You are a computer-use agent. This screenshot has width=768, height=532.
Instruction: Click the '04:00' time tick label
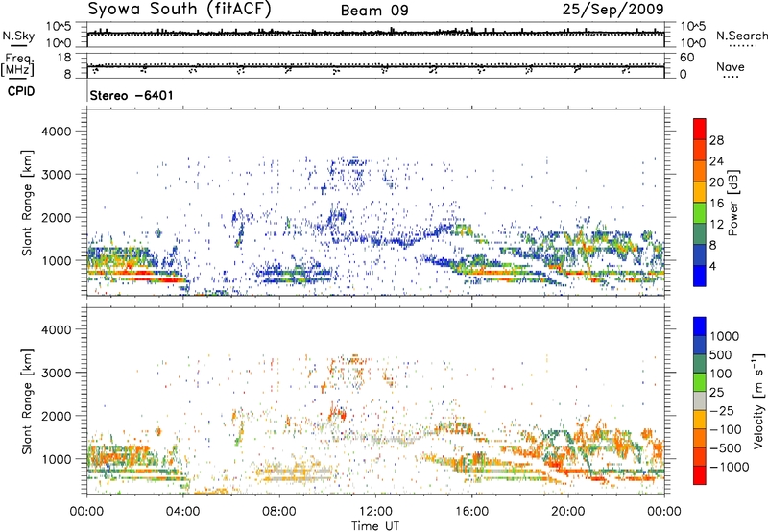click(x=182, y=512)
